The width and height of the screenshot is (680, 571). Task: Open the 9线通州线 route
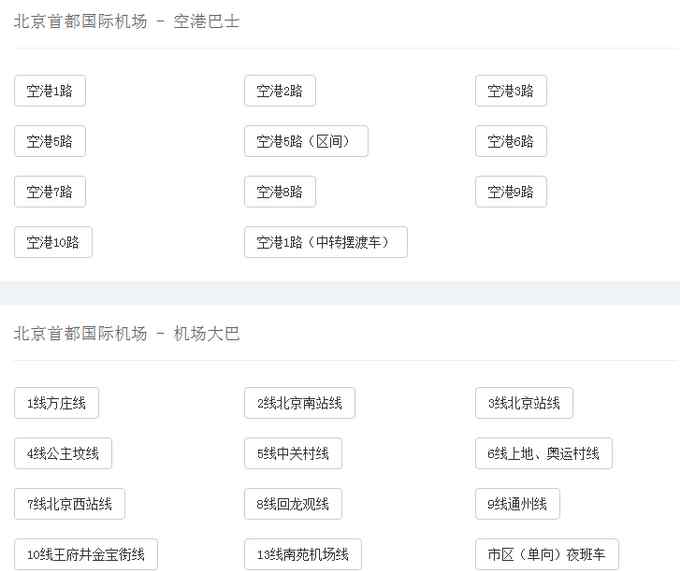[517, 504]
